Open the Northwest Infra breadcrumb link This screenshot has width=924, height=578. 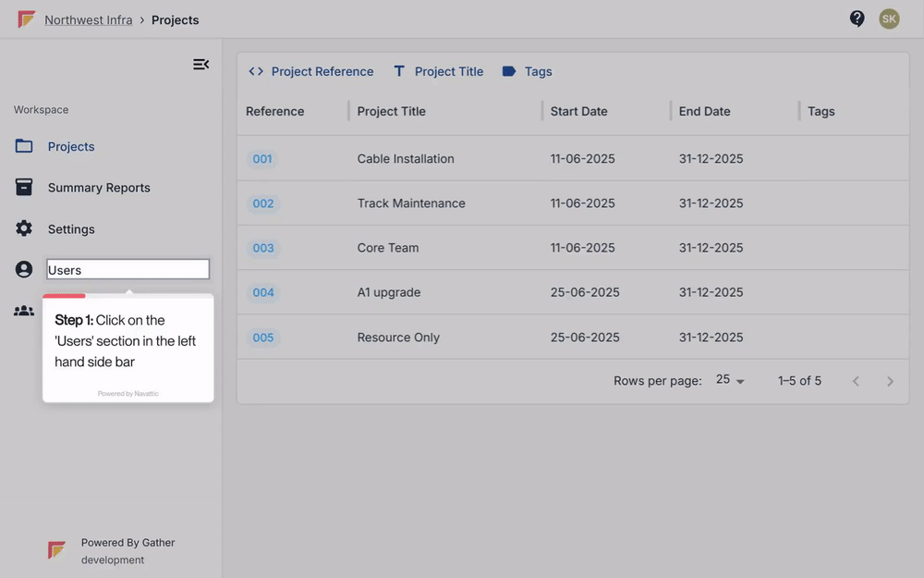coord(89,20)
